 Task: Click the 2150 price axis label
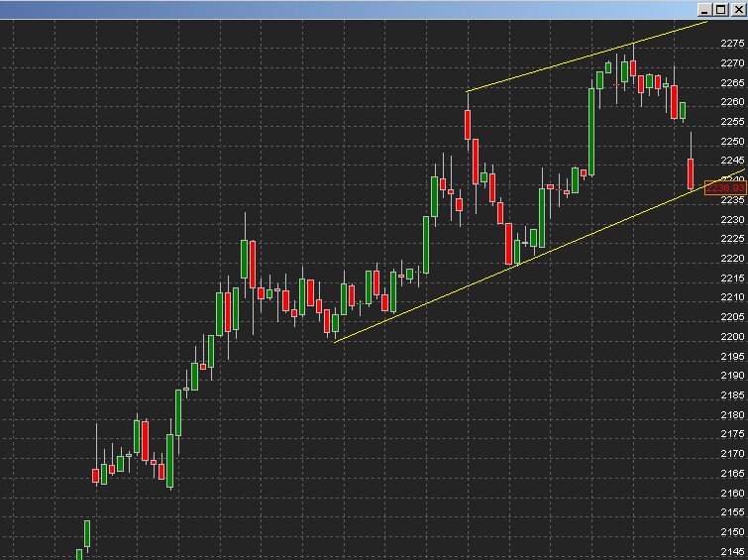point(732,532)
